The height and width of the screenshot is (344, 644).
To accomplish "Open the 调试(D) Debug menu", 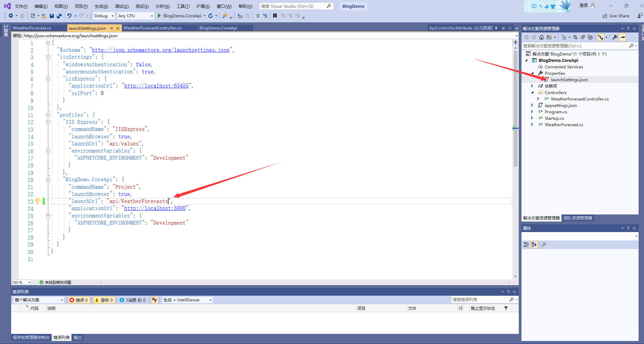I will coord(122,6).
